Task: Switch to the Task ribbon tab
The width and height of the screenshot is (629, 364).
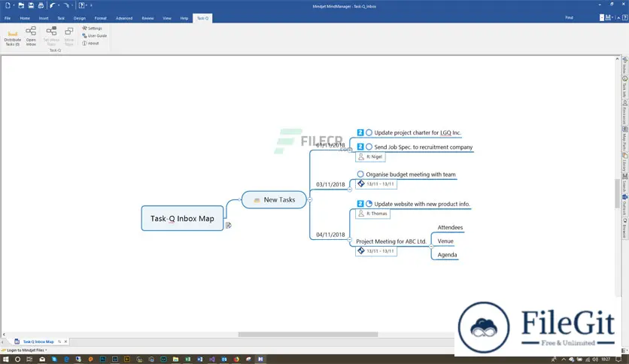Action: pyautogui.click(x=61, y=18)
